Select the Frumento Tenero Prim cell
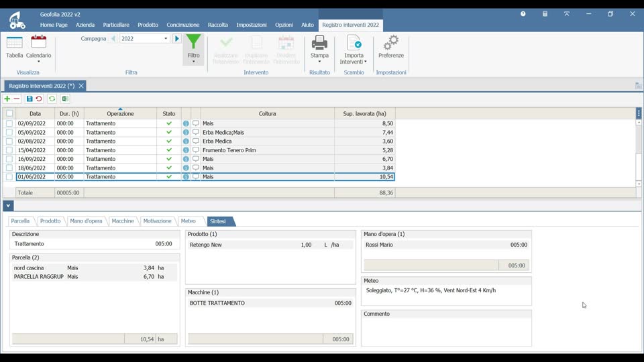 268,150
